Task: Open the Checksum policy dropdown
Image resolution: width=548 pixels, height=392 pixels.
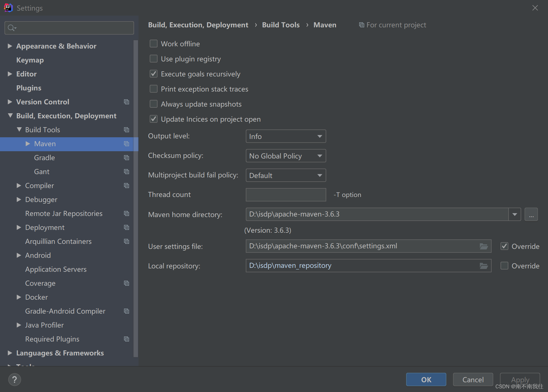Action: (285, 156)
